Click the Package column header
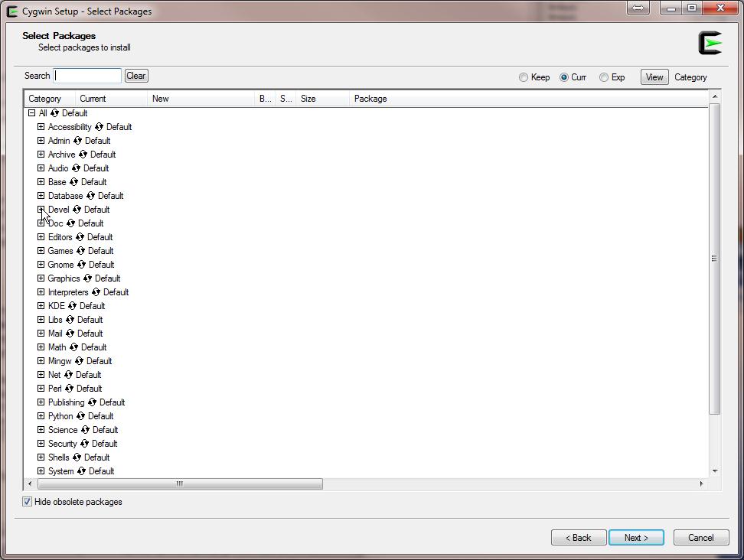The width and height of the screenshot is (744, 560). pyautogui.click(x=529, y=99)
